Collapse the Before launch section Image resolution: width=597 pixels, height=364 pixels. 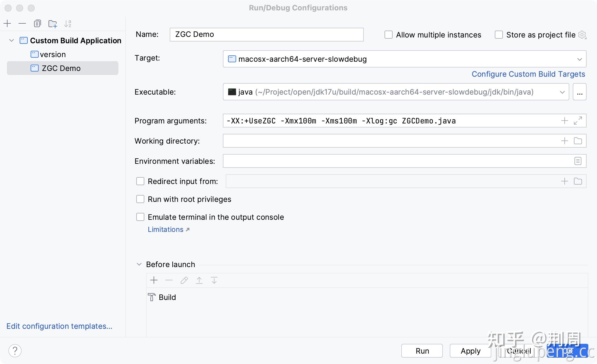139,264
